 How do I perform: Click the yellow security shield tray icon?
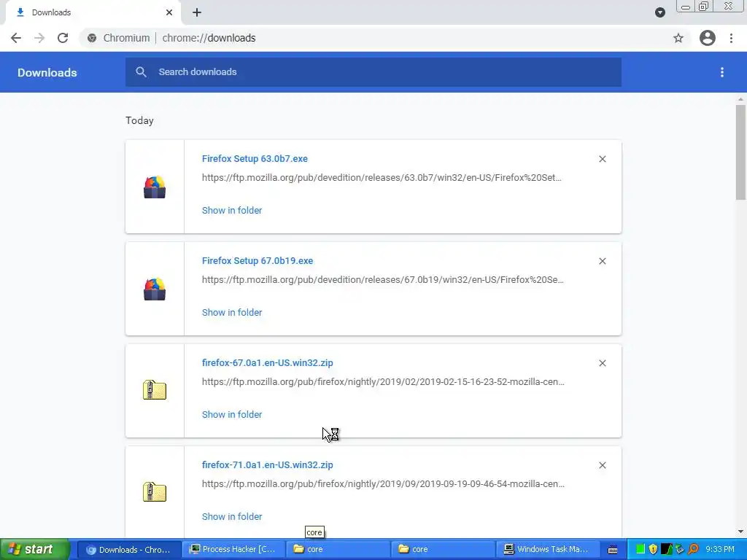coord(653,549)
